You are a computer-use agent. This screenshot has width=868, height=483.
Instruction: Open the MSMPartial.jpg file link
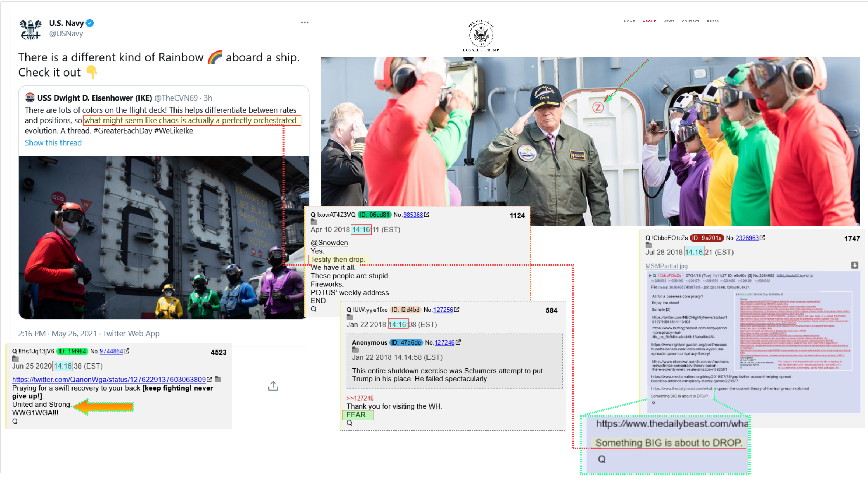tap(666, 266)
